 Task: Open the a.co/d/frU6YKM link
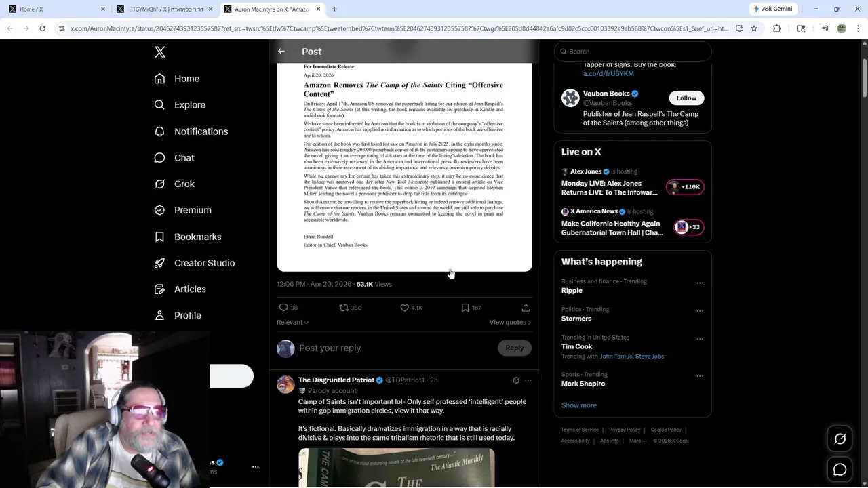click(608, 73)
